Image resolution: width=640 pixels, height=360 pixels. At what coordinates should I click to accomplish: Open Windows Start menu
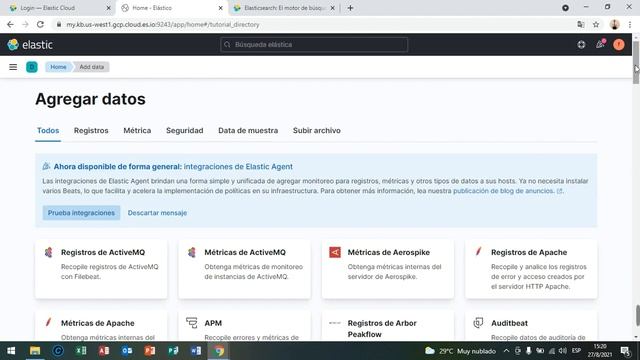pyautogui.click(x=11, y=351)
